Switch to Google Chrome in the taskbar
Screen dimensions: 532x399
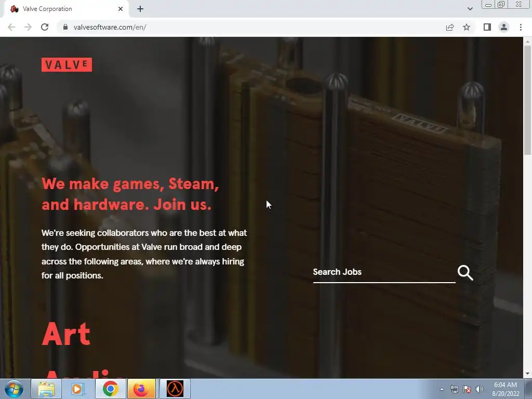point(110,389)
